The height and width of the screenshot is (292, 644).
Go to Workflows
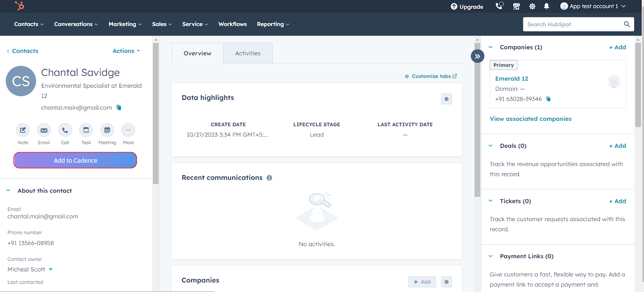233,24
